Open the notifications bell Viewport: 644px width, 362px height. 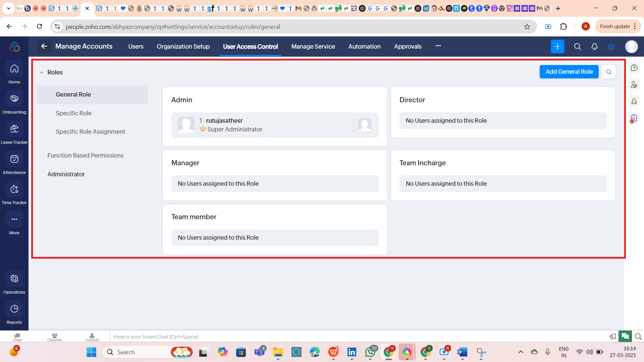click(x=594, y=47)
